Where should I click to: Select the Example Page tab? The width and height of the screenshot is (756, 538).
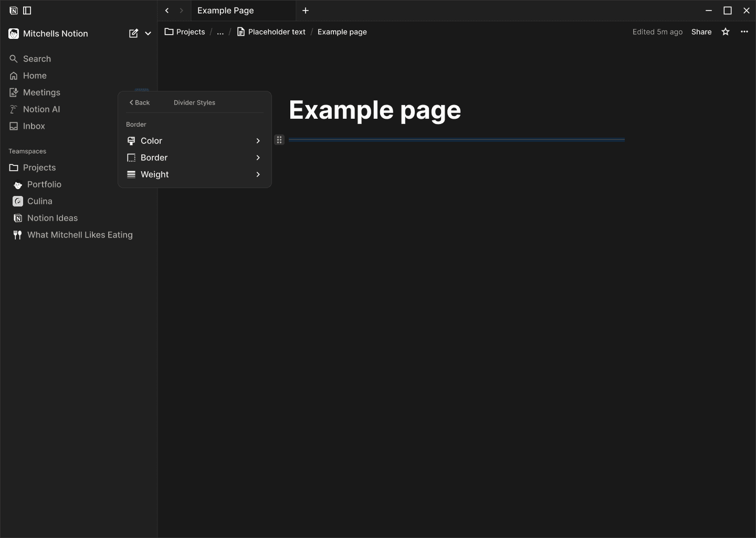click(225, 11)
